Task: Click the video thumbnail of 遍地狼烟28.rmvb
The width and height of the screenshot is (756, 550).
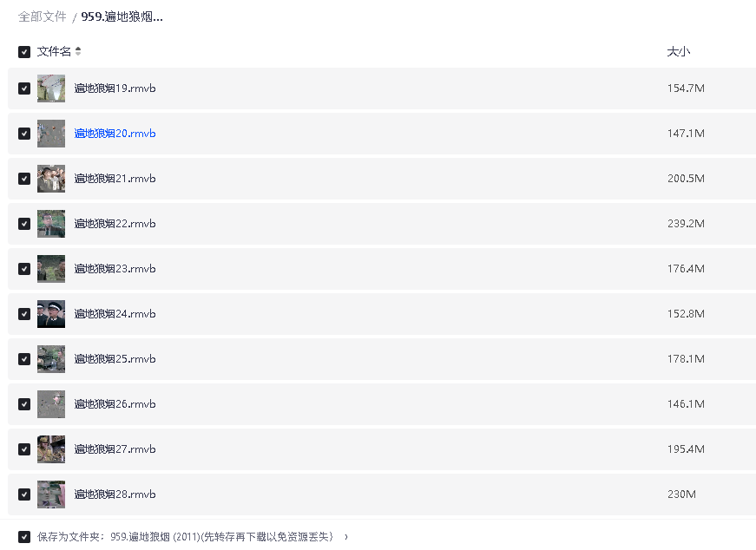Action: pyautogui.click(x=51, y=494)
